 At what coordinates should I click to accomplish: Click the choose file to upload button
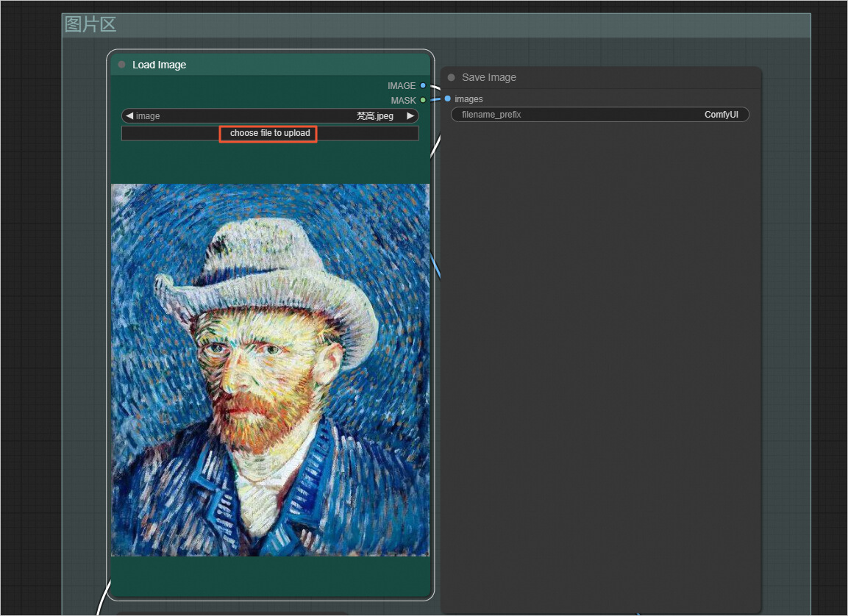[269, 133]
